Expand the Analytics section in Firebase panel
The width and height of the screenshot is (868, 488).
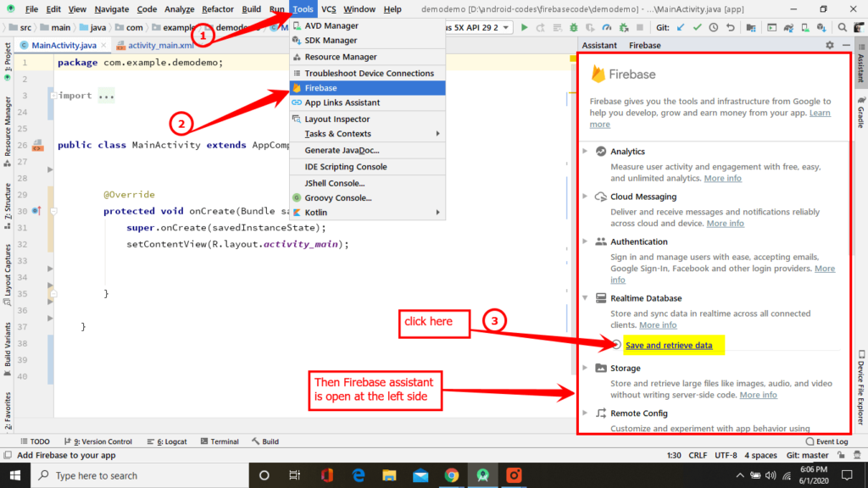[x=585, y=151]
